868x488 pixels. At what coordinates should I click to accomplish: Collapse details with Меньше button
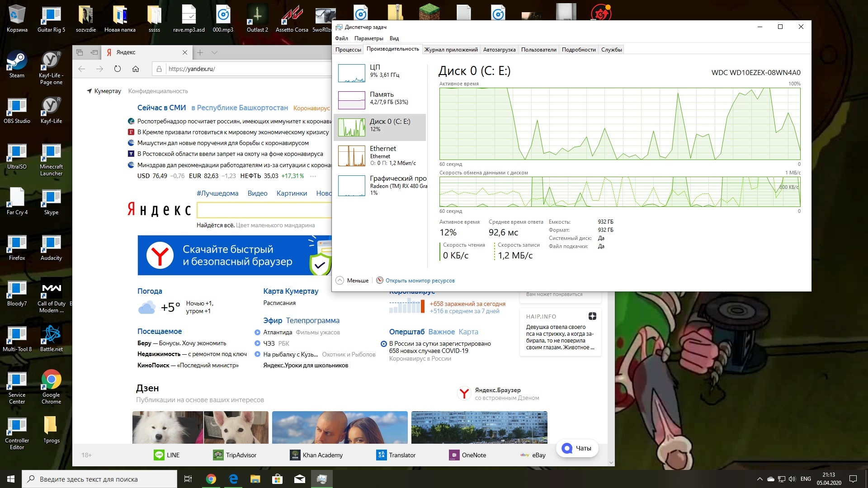tap(353, 281)
